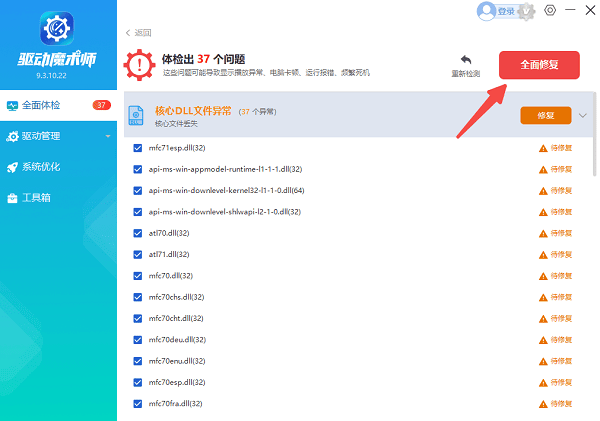Click warning triangle for mfc70deu.dll row
600x421 pixels.
point(543,340)
